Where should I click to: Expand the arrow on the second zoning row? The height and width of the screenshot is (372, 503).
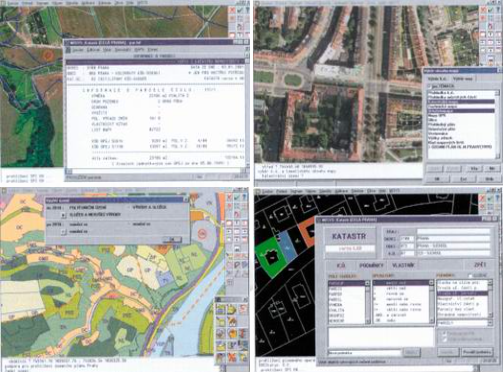(x=63, y=232)
